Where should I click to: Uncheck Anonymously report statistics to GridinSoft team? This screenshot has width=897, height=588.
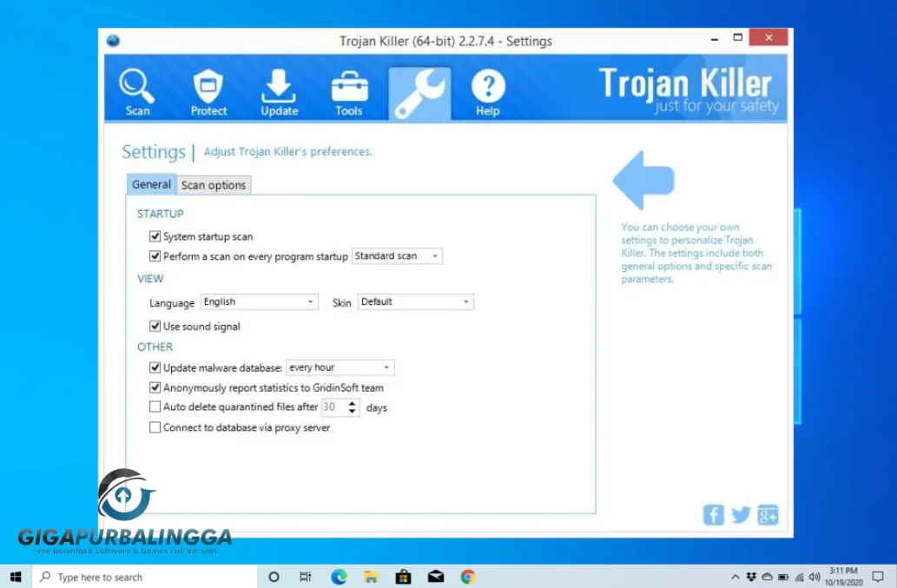pyautogui.click(x=155, y=387)
